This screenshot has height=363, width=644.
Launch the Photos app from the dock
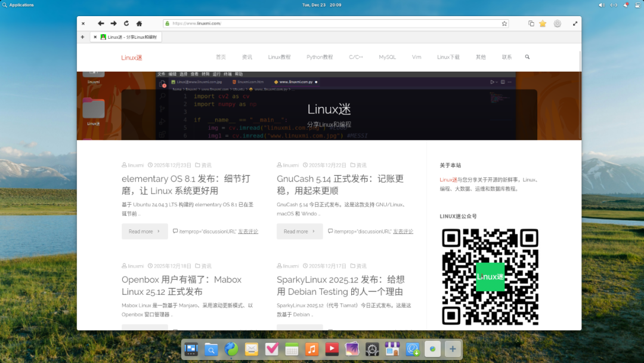(351, 349)
